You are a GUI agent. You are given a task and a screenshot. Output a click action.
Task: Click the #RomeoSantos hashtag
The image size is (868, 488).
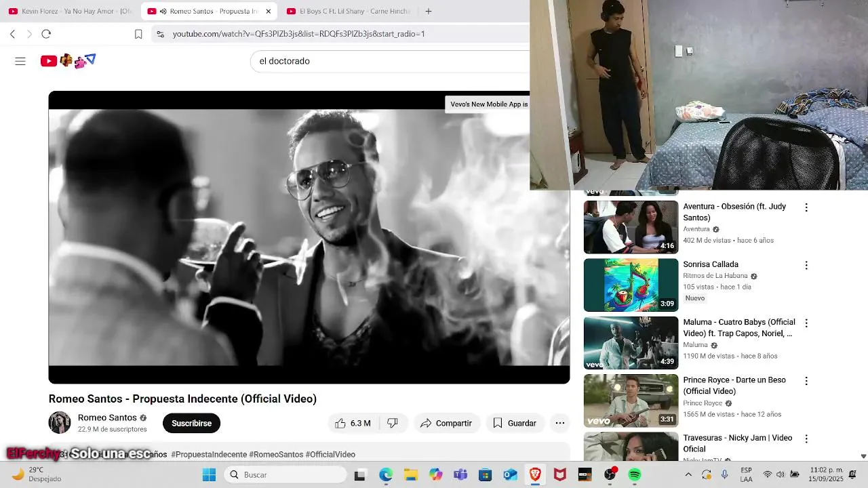(x=276, y=454)
